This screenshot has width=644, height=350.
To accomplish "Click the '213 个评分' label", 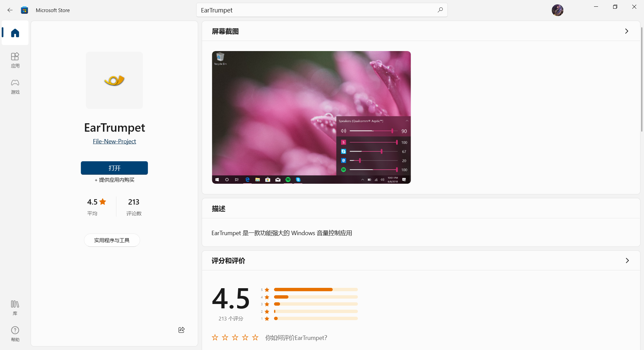I will [231, 318].
